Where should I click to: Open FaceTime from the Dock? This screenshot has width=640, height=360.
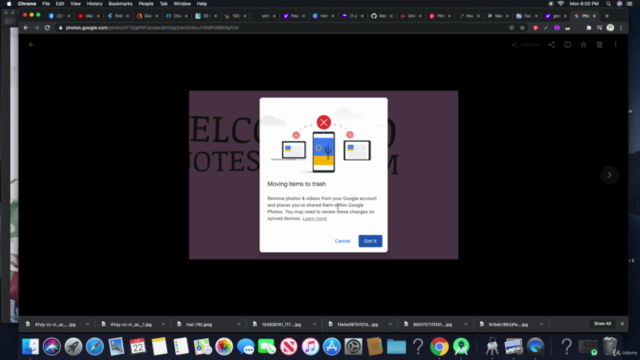(267, 347)
